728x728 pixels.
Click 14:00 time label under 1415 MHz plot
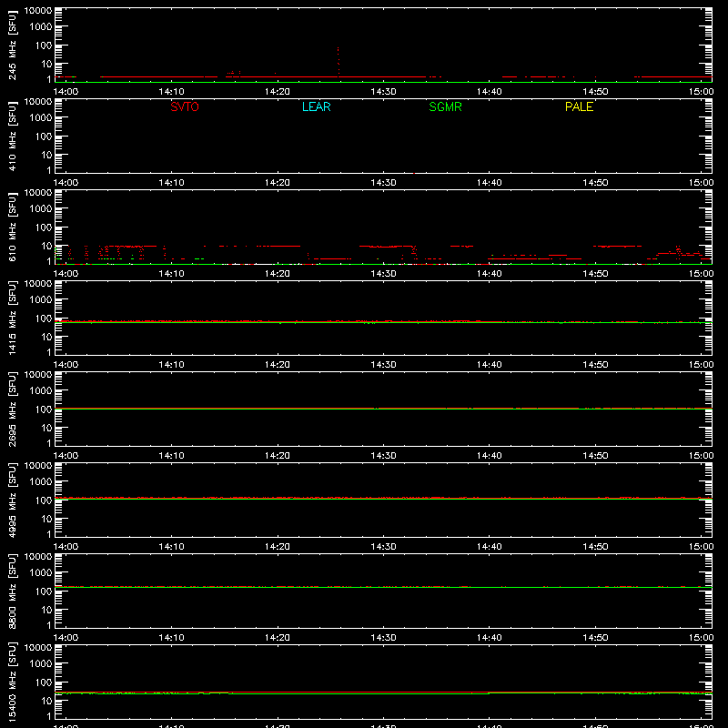click(66, 365)
